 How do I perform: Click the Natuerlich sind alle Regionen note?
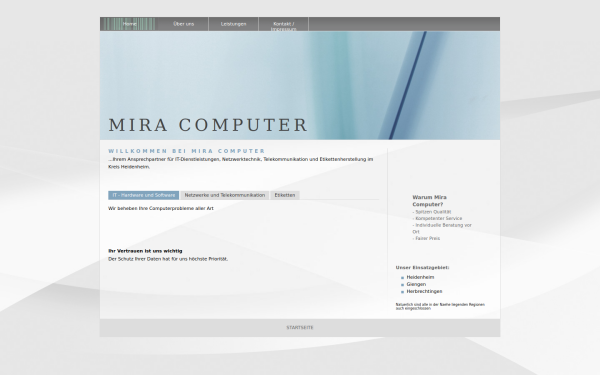point(440,306)
